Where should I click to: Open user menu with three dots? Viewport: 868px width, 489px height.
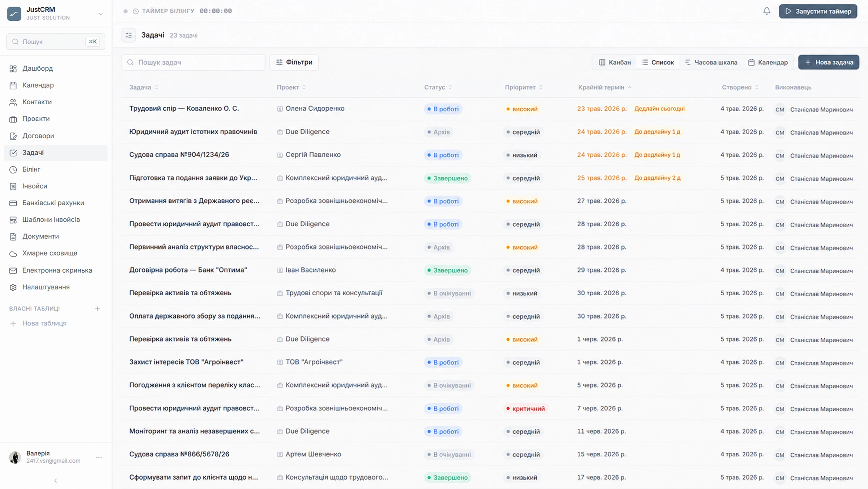coord(99,458)
